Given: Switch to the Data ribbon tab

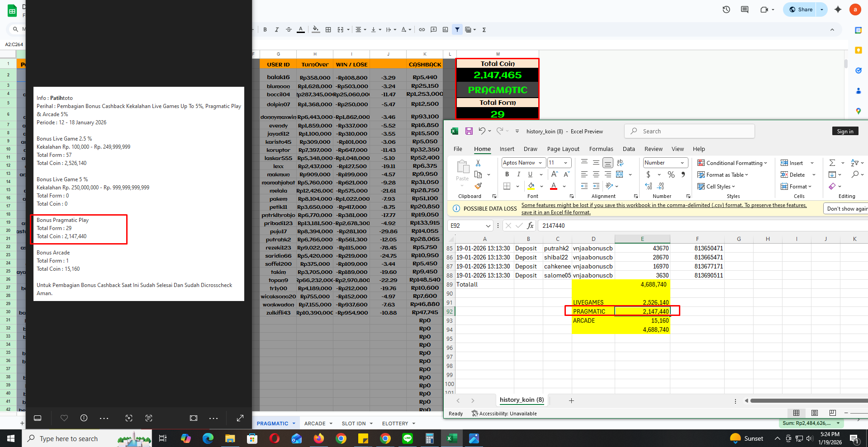Looking at the screenshot, I should click(x=629, y=149).
